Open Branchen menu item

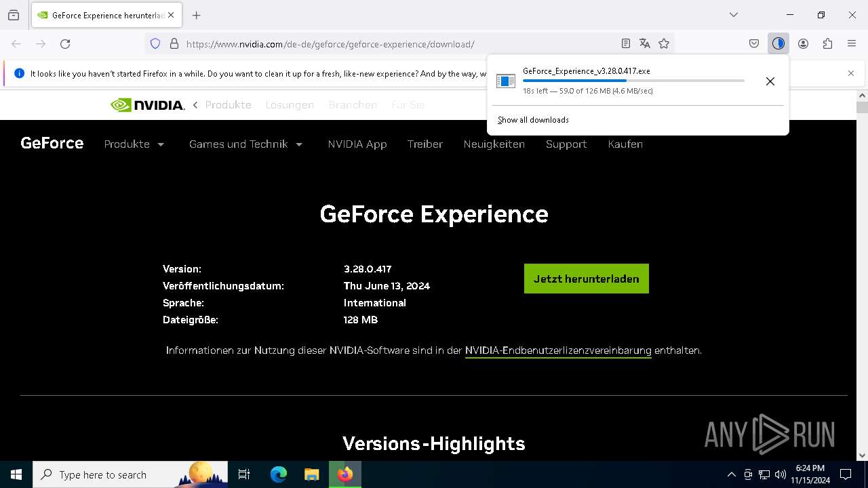tap(353, 105)
